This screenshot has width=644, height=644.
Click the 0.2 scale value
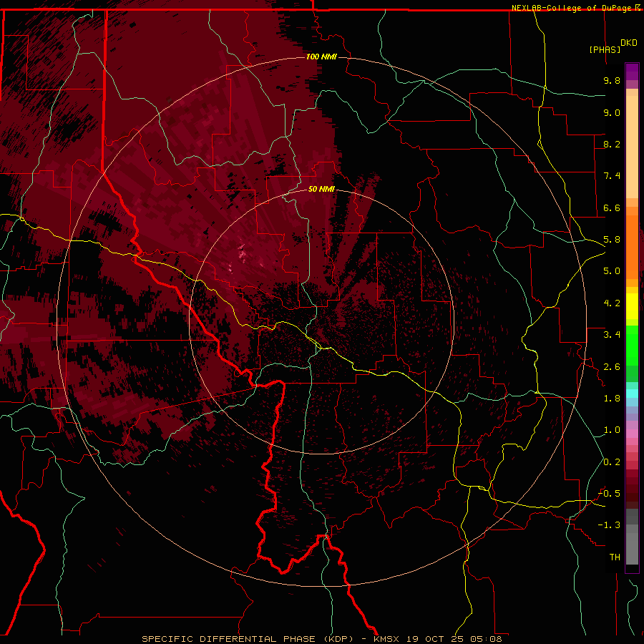tap(612, 462)
